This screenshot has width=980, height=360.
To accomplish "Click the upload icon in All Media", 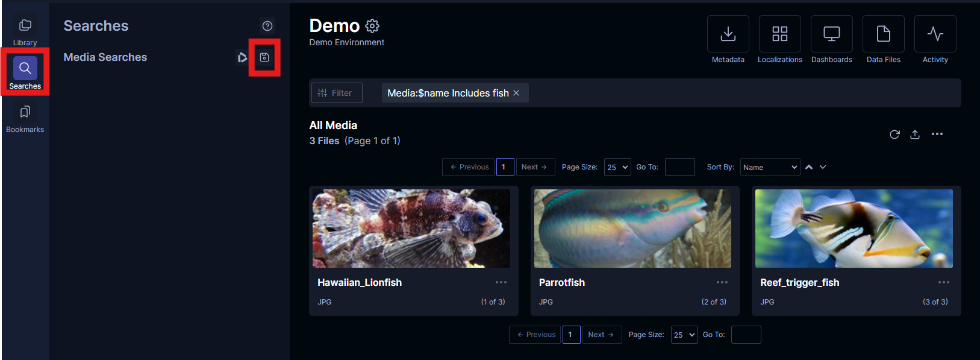I will pyautogui.click(x=915, y=134).
